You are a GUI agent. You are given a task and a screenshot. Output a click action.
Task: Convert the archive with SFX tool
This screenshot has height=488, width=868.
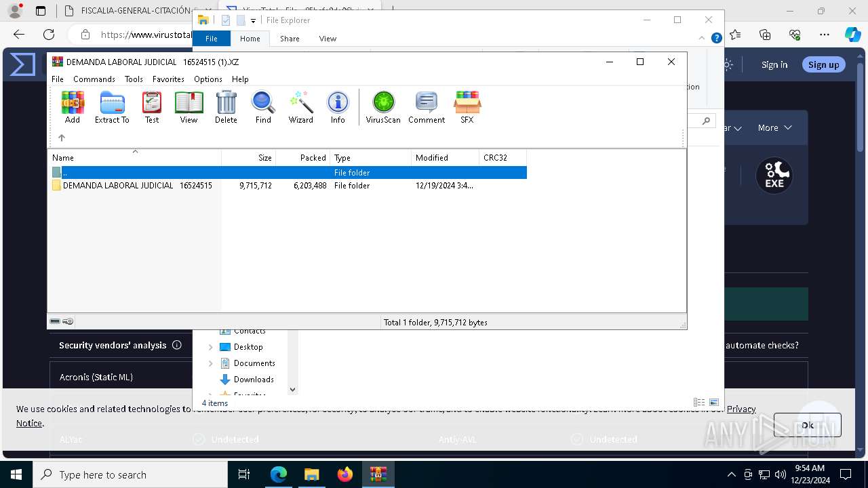[467, 107]
